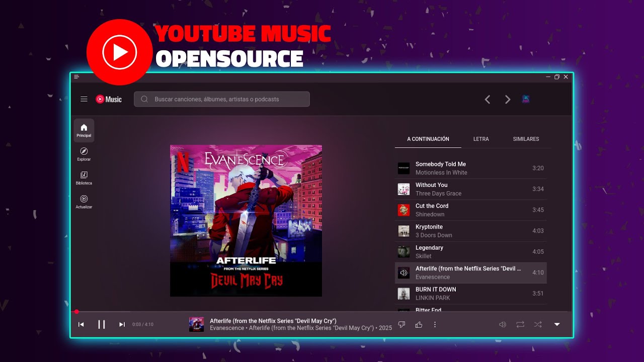Click the Kryptonite thumbnail

[404, 231]
